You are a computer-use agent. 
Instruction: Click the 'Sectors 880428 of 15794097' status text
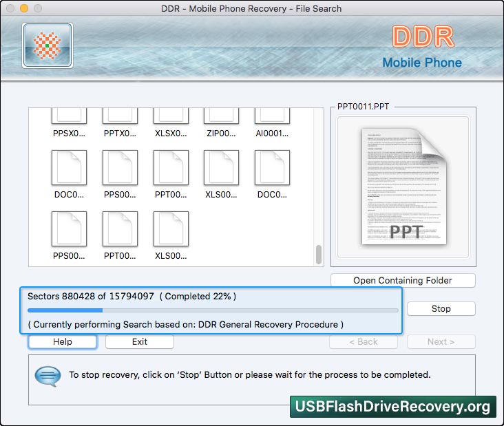91,296
